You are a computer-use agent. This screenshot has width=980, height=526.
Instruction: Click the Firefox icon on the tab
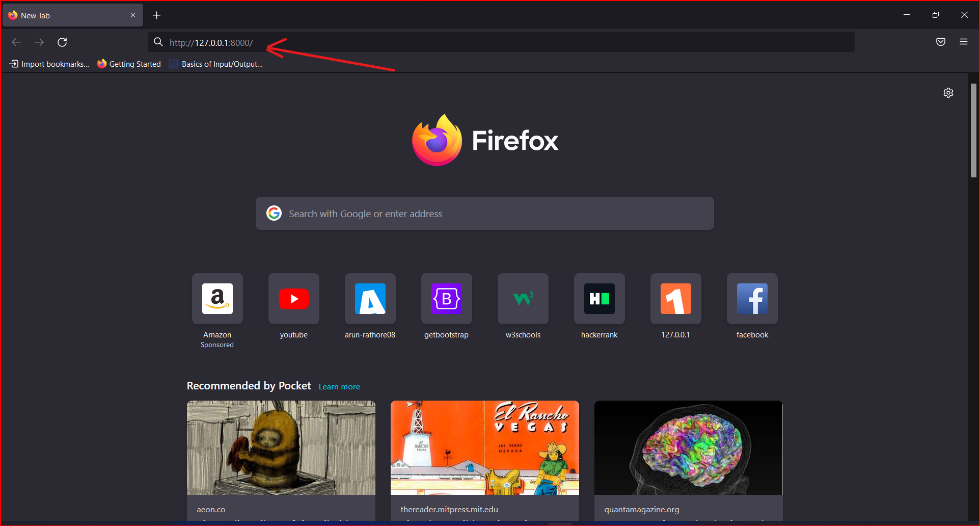13,15
